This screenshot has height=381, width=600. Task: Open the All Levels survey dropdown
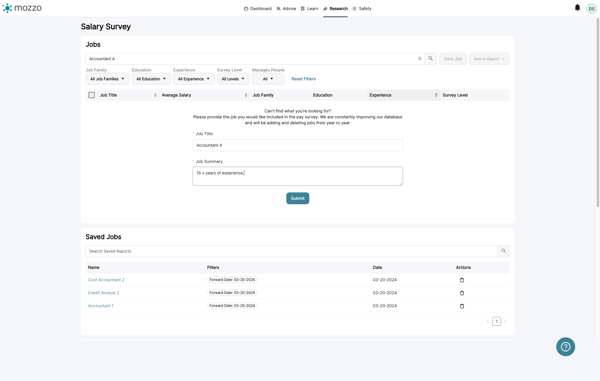pos(233,79)
